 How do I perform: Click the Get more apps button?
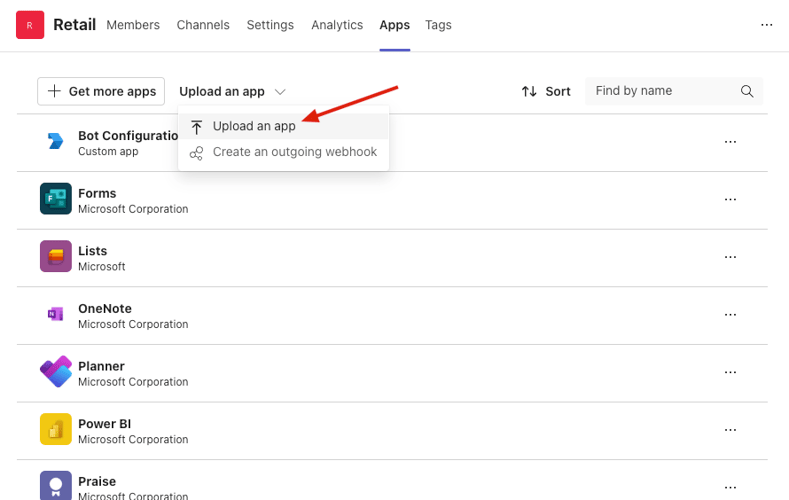point(101,91)
